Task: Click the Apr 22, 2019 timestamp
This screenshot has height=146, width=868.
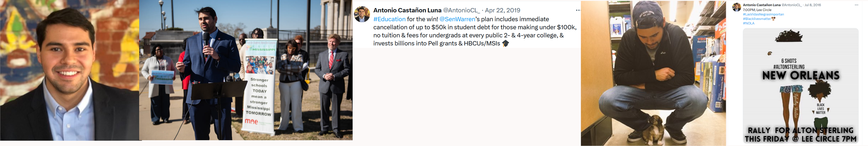Action: click(502, 10)
